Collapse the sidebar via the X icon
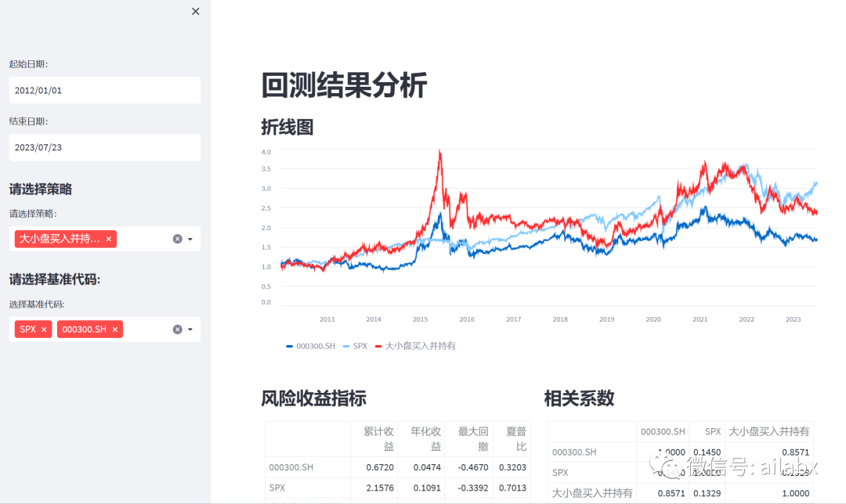The image size is (846, 504). pos(195,11)
